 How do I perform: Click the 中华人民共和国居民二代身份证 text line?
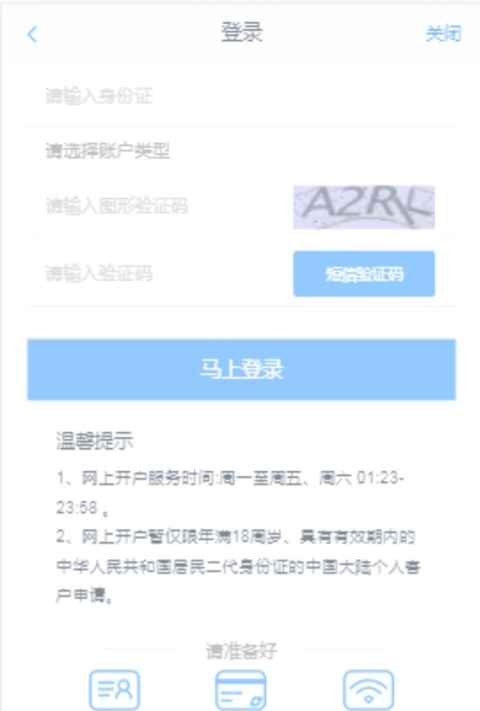click(x=238, y=567)
